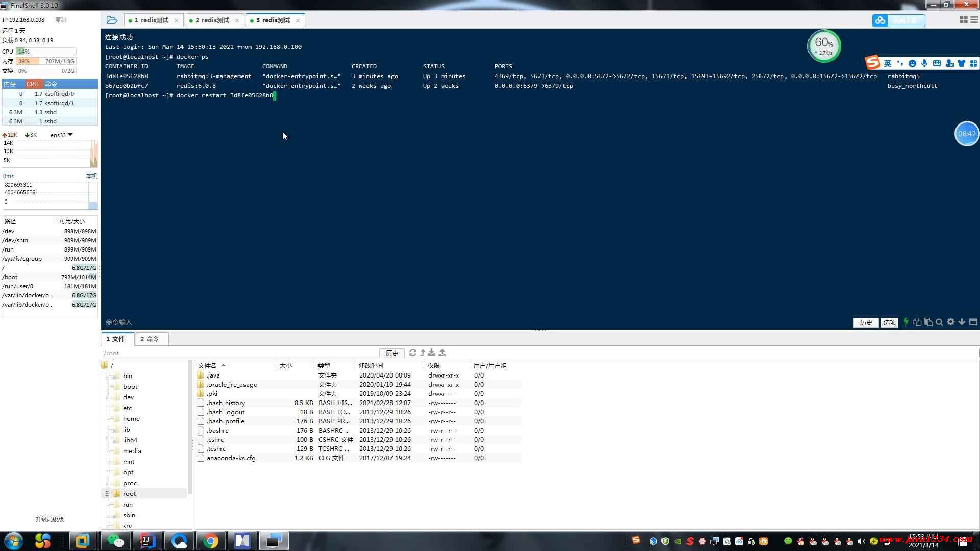Click the terminal 历史 button
This screenshot has width=980, height=551.
click(866, 322)
